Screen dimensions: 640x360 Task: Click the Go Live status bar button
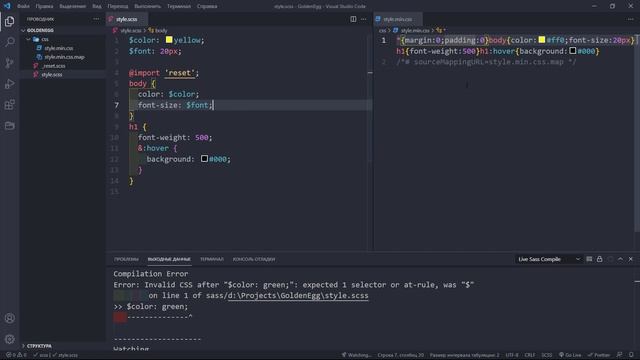(570, 355)
